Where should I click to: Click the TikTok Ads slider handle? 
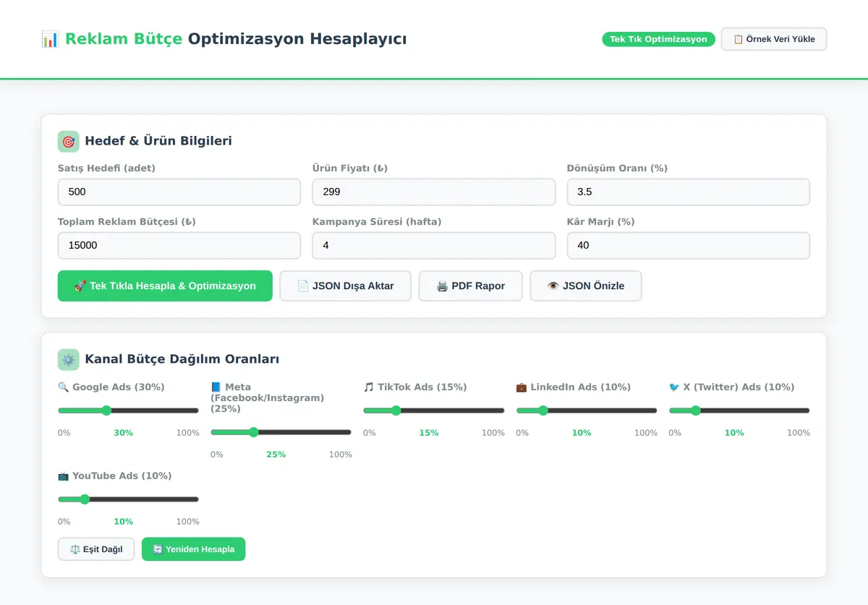396,411
